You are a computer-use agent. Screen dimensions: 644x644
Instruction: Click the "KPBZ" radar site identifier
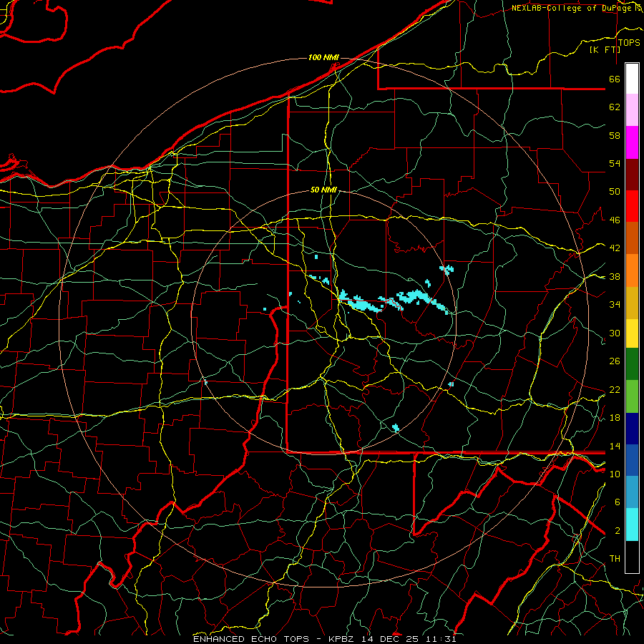click(342, 639)
